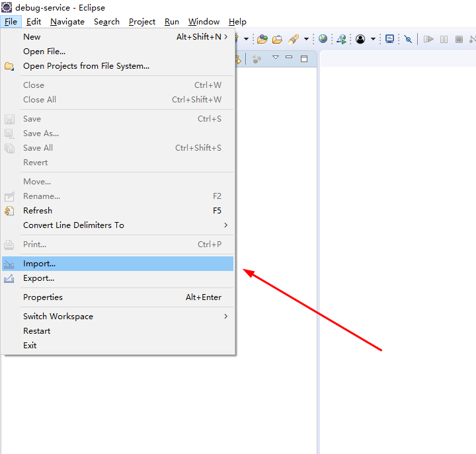Open the Help menu

coord(237,22)
